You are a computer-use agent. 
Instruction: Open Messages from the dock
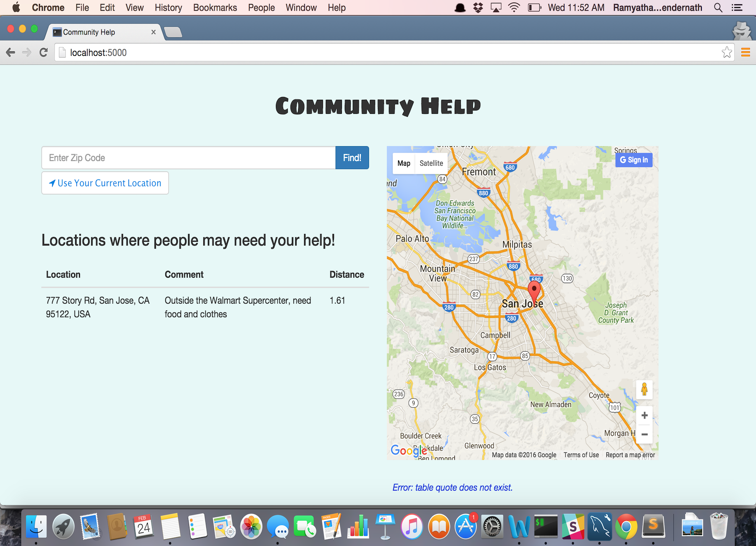pos(278,526)
